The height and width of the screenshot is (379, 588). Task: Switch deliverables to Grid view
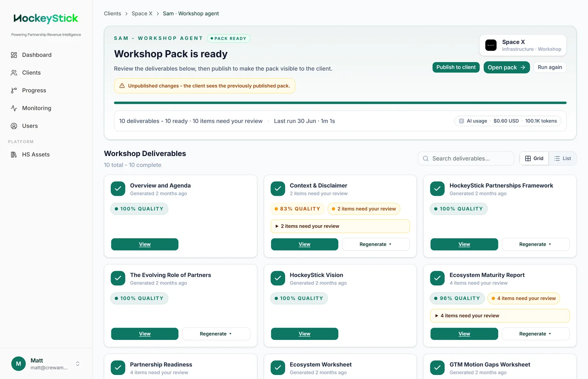point(534,159)
